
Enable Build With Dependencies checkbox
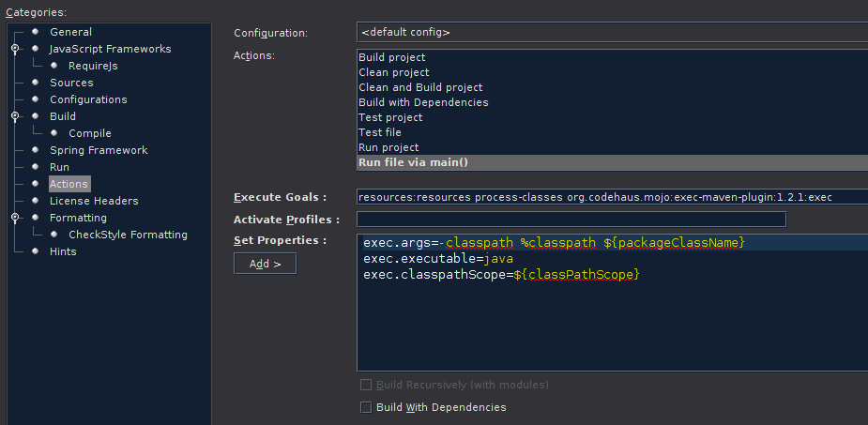click(x=366, y=407)
